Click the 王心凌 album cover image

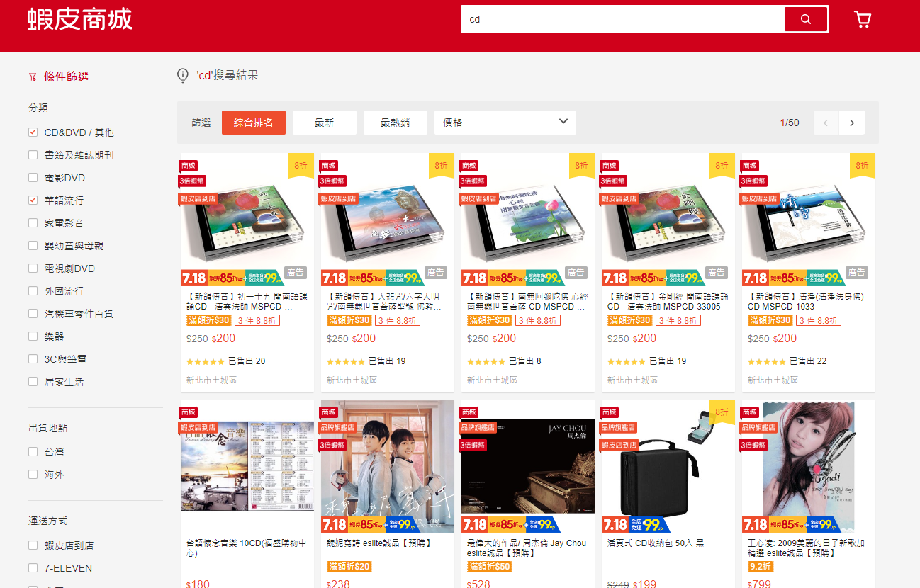(809, 466)
